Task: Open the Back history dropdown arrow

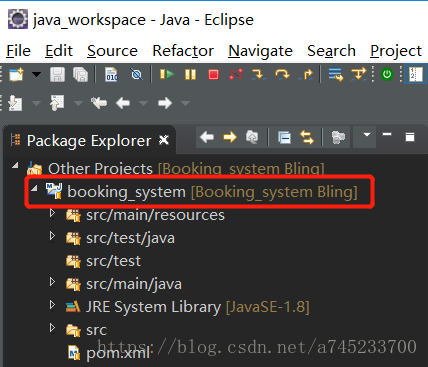Action: (143, 103)
